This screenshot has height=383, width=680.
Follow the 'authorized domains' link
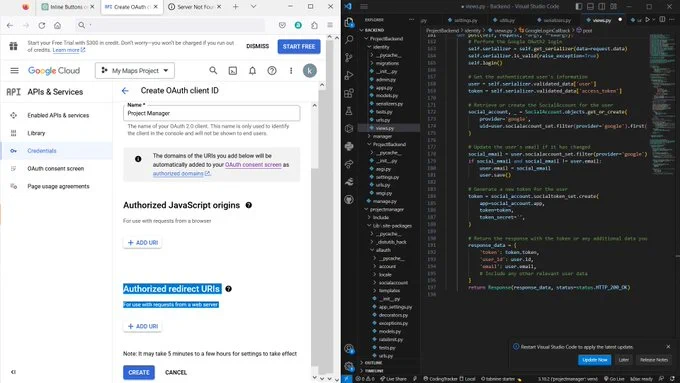pos(178,173)
